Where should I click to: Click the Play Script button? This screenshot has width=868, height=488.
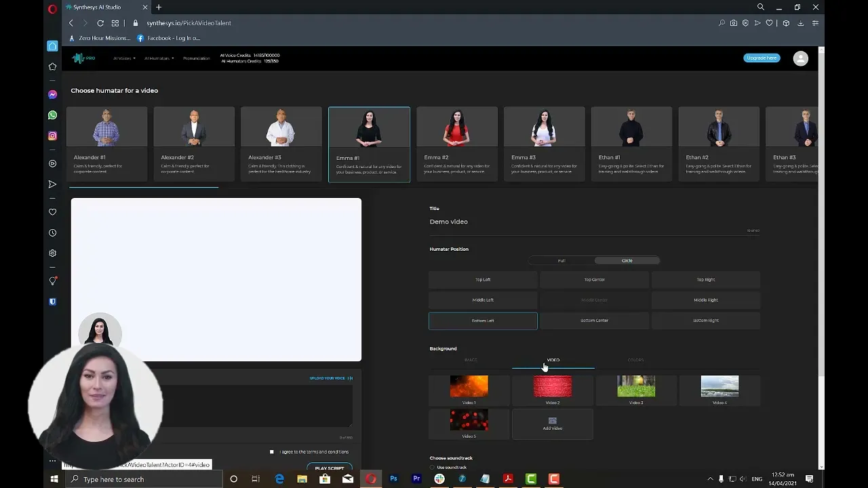tap(330, 468)
